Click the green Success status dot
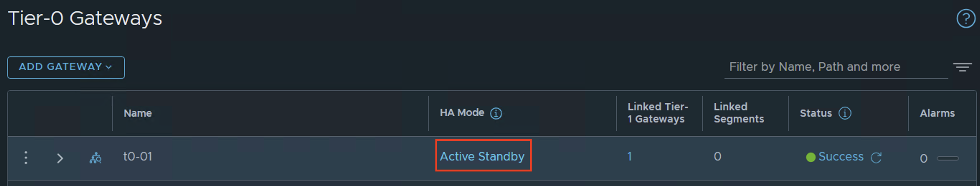The width and height of the screenshot is (980, 186). (x=810, y=157)
